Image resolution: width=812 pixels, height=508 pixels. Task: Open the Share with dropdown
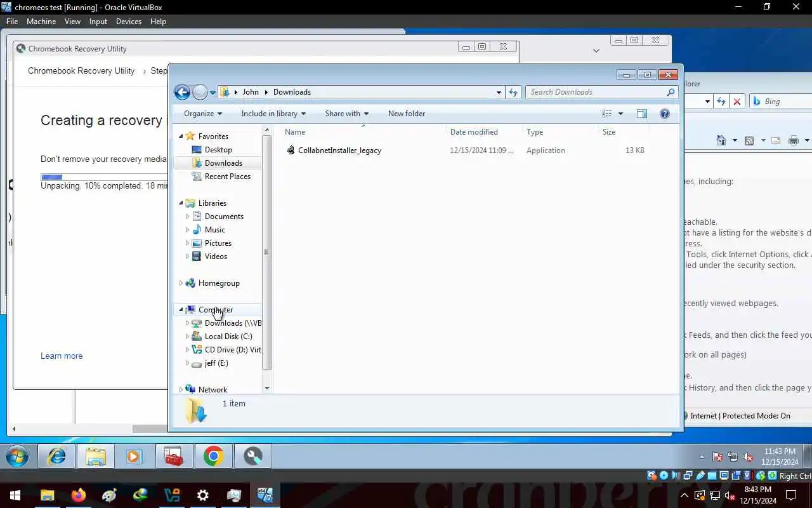point(346,114)
